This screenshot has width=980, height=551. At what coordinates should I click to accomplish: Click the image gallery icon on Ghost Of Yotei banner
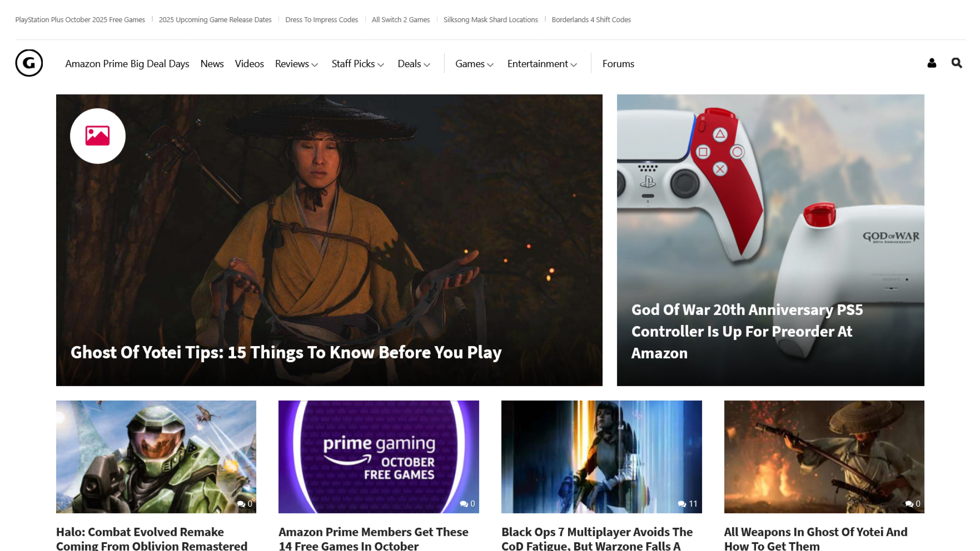pyautogui.click(x=98, y=136)
